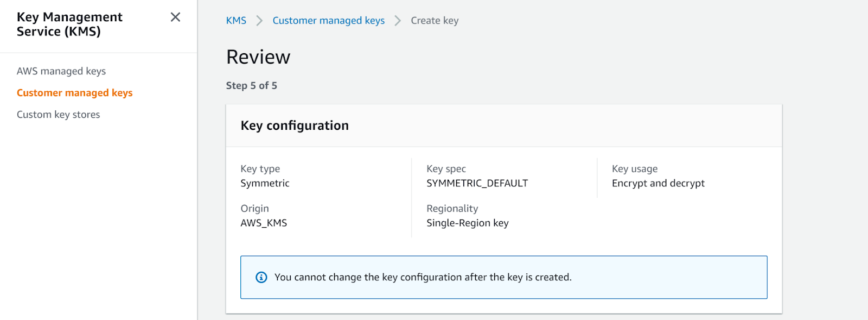Open Customer managed keys breadcrumb link
The image size is (868, 320).
tap(328, 21)
